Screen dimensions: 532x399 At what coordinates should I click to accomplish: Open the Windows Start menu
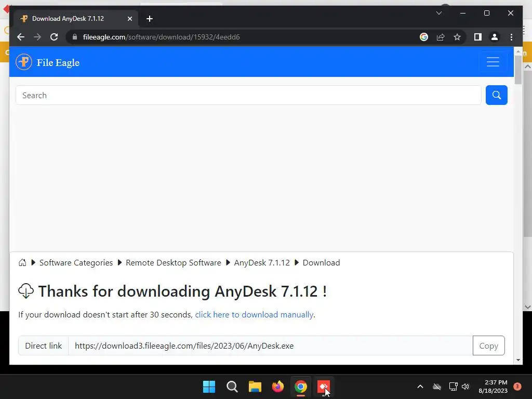(209, 387)
